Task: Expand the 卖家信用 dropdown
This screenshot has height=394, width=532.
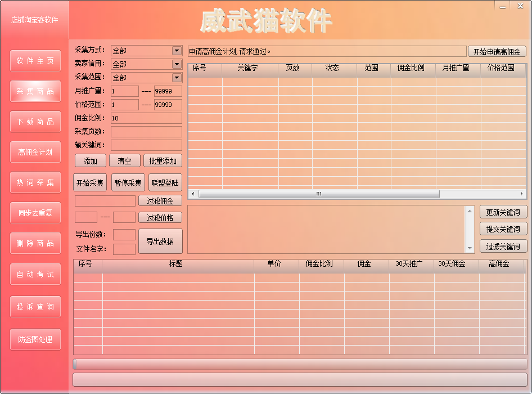Action: pos(177,64)
